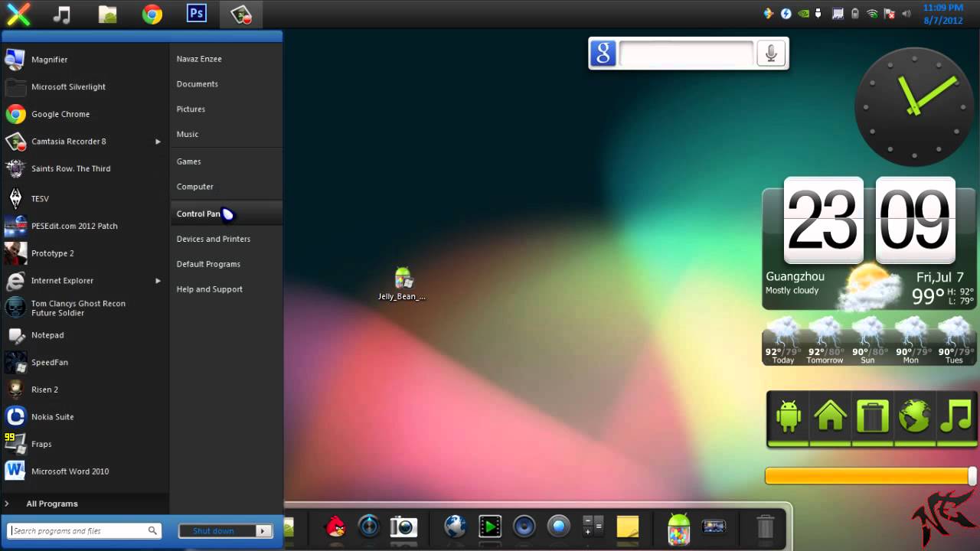Click the colorful X start button
Image resolution: width=980 pixels, height=551 pixels.
tap(18, 14)
